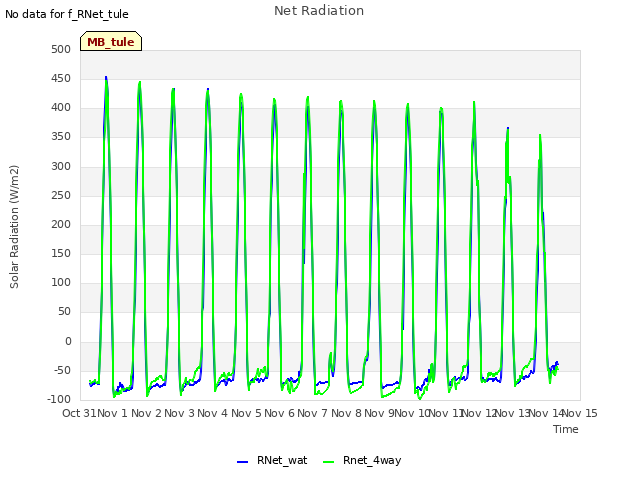
Task: Click the 400 y-axis tick label
Action: [61, 108]
